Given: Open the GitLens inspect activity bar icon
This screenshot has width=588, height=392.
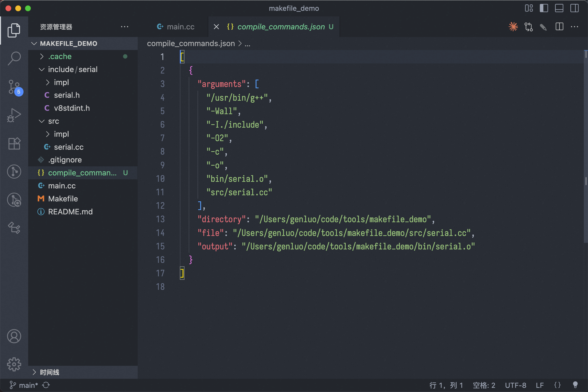Looking at the screenshot, I should tap(14, 200).
